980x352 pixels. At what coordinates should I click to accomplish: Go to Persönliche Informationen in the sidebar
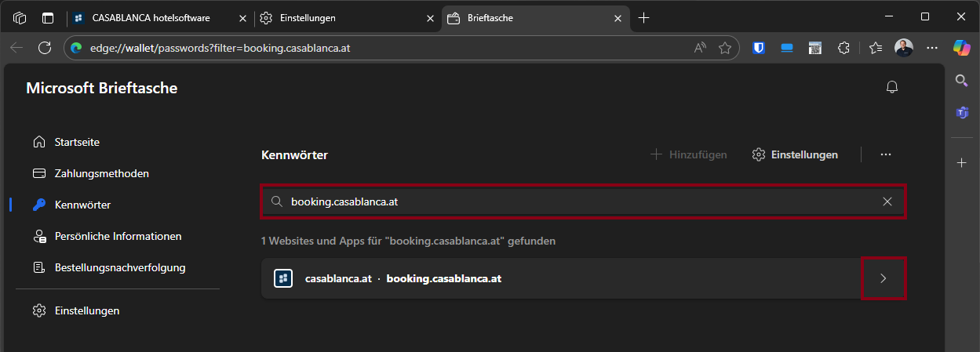click(x=118, y=236)
